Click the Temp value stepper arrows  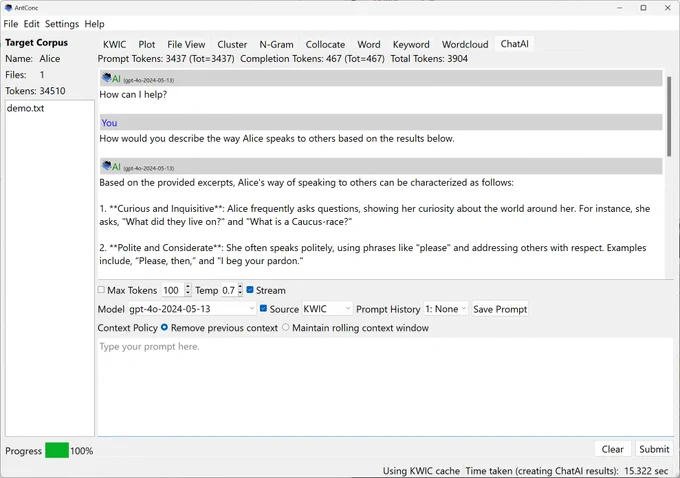240,290
